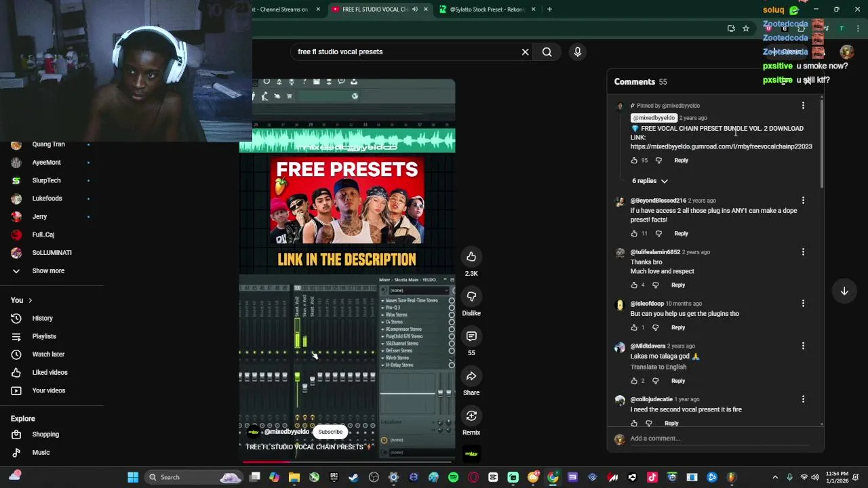Expand the You section chevron
Viewport: 868px width, 488px height.
tap(30, 300)
